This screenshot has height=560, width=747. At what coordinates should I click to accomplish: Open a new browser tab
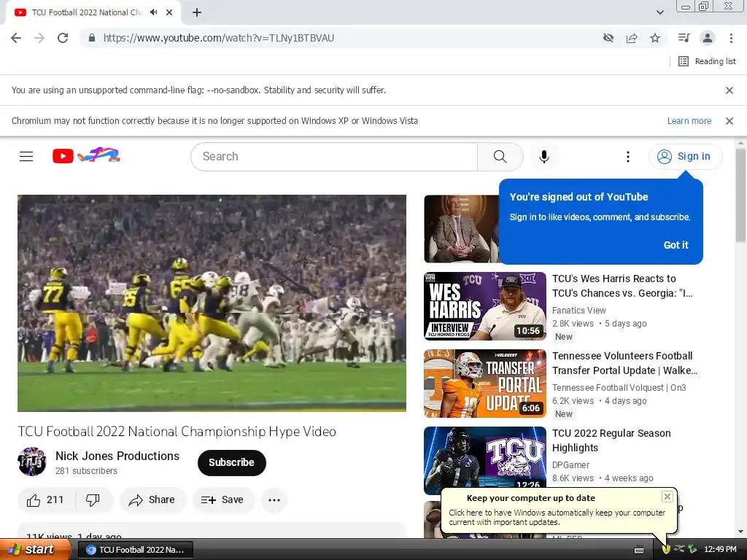[x=197, y=12]
